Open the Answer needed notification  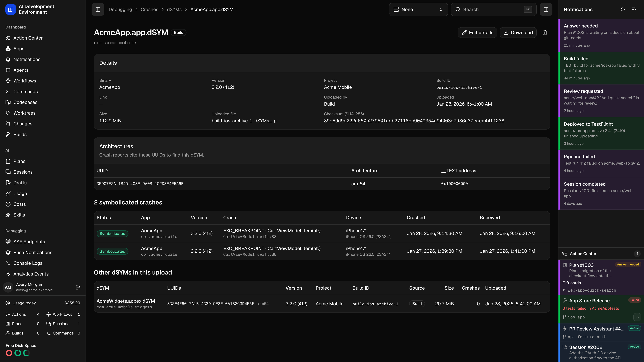tap(601, 36)
